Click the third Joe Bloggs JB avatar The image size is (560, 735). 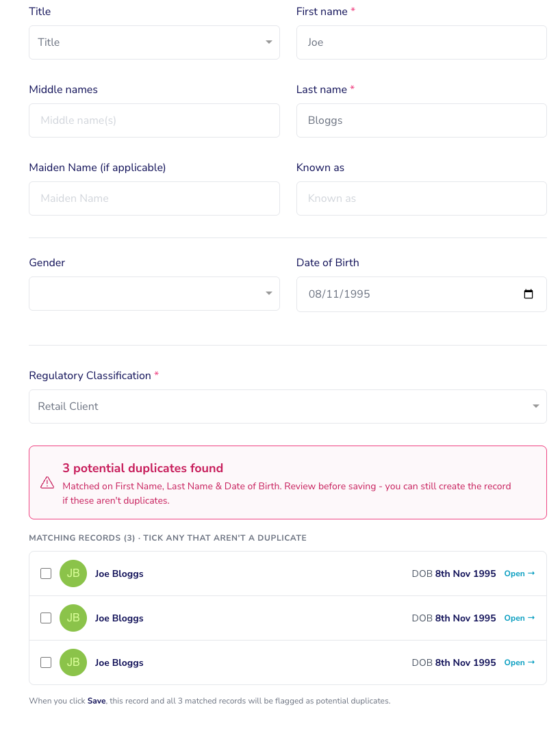pos(73,662)
